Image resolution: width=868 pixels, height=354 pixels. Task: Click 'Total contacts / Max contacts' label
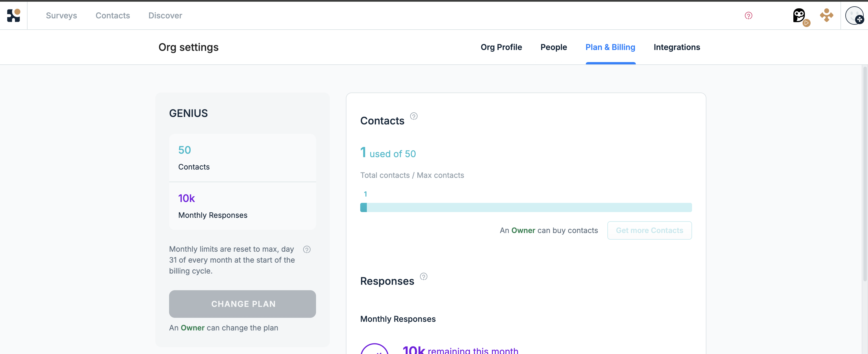[x=412, y=175]
